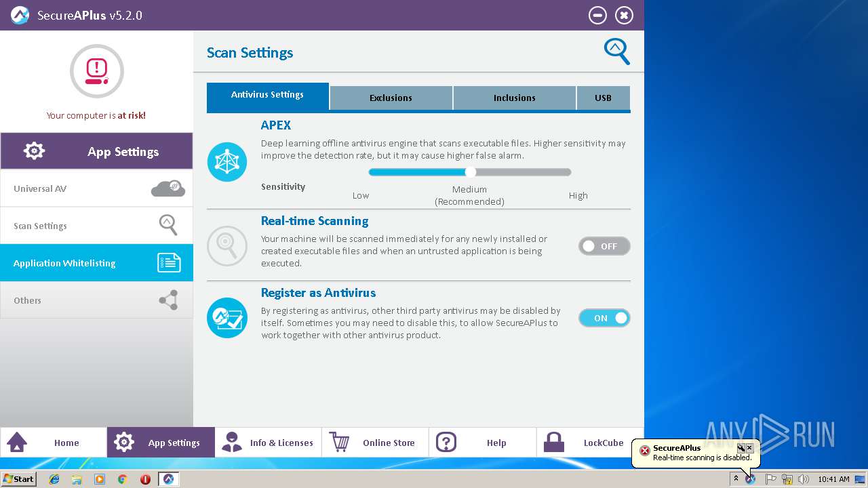Click the App Settings header gear icon
Viewport: 868px width, 488px height.
(34, 151)
